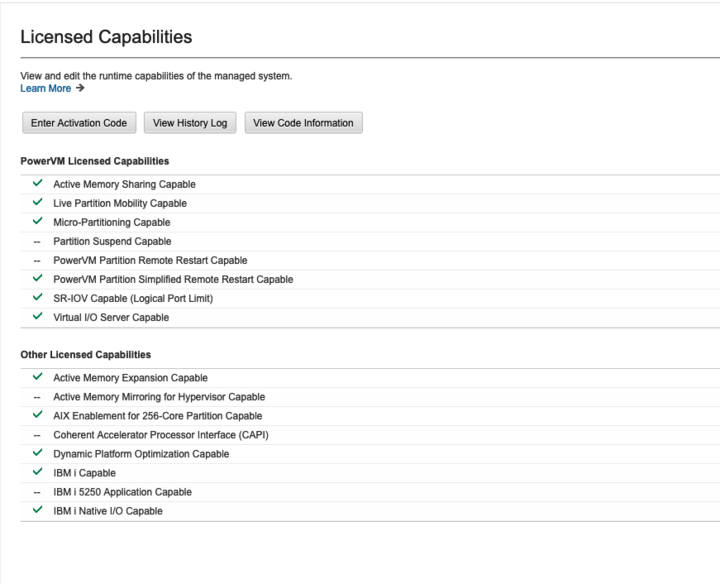Click the arrow icon beside Learn More

pos(80,88)
